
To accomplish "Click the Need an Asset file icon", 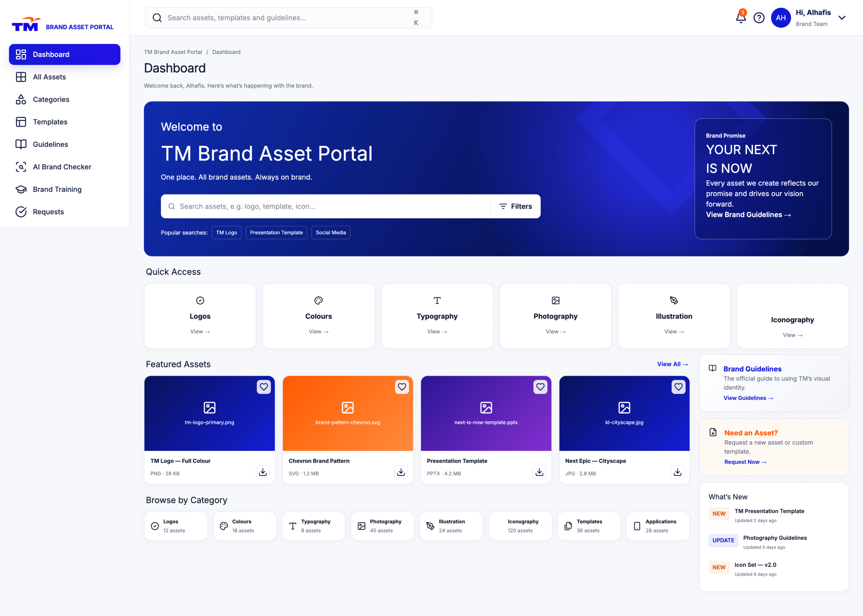I will pos(713,432).
